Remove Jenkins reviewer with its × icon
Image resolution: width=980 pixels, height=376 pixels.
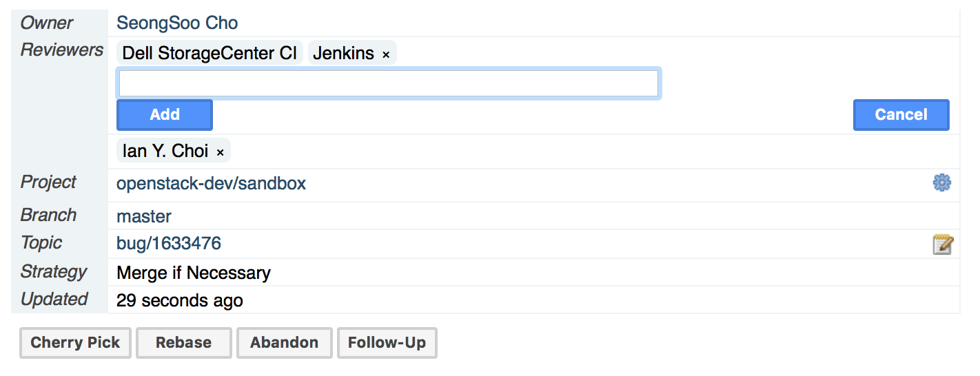point(386,54)
